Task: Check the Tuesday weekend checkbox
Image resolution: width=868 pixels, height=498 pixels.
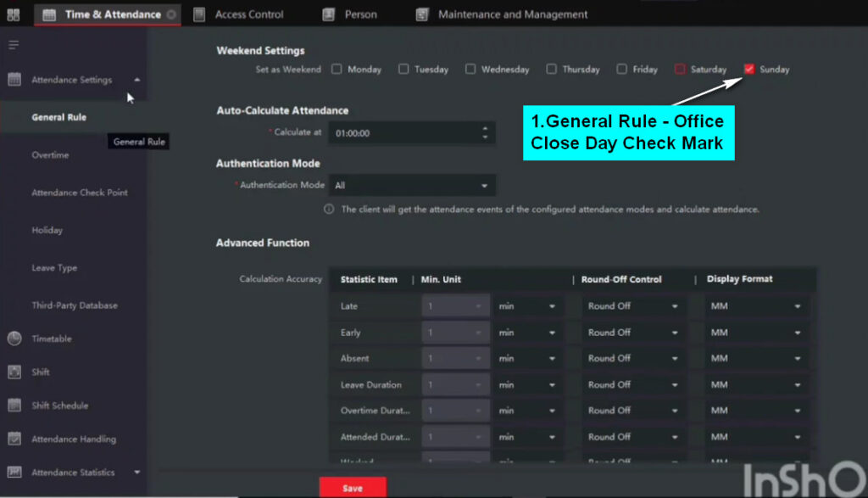Action: click(403, 70)
